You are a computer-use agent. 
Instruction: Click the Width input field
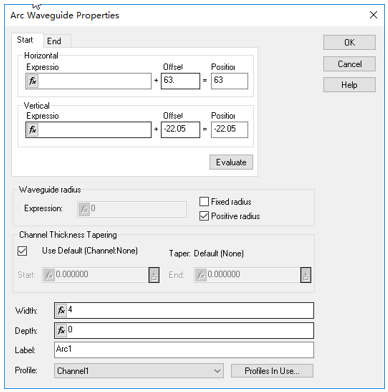[x=184, y=311]
